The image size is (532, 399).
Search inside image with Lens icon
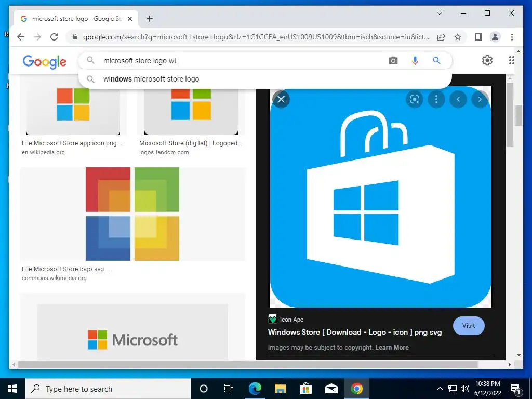coord(414,99)
